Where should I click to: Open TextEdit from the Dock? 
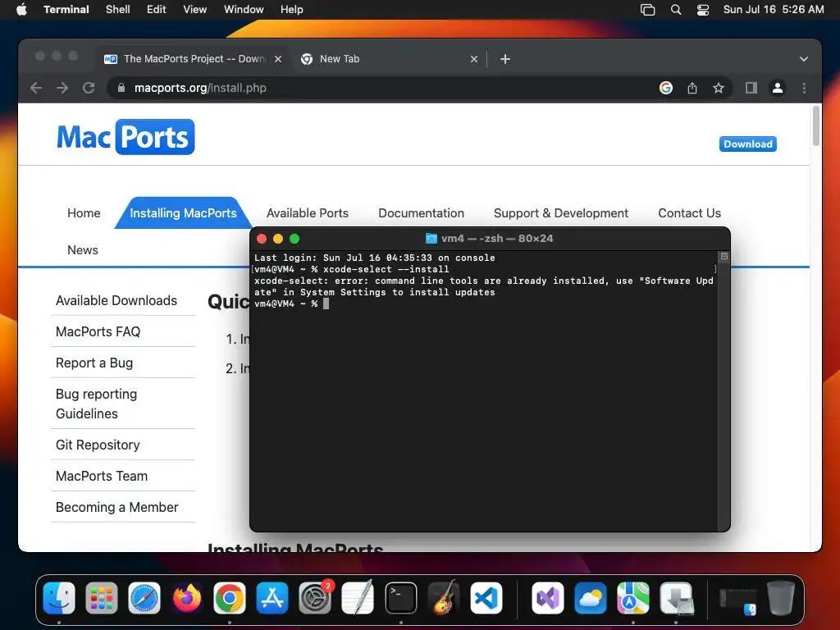click(358, 598)
